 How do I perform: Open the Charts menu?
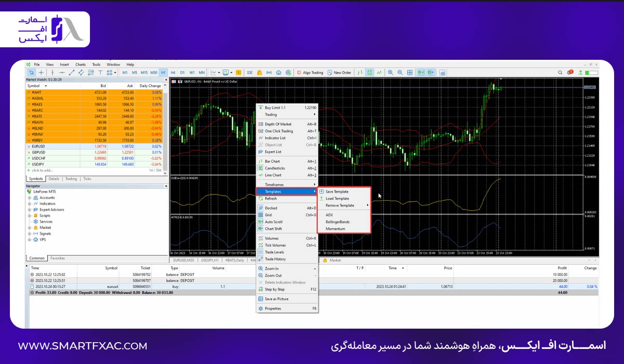tap(81, 64)
